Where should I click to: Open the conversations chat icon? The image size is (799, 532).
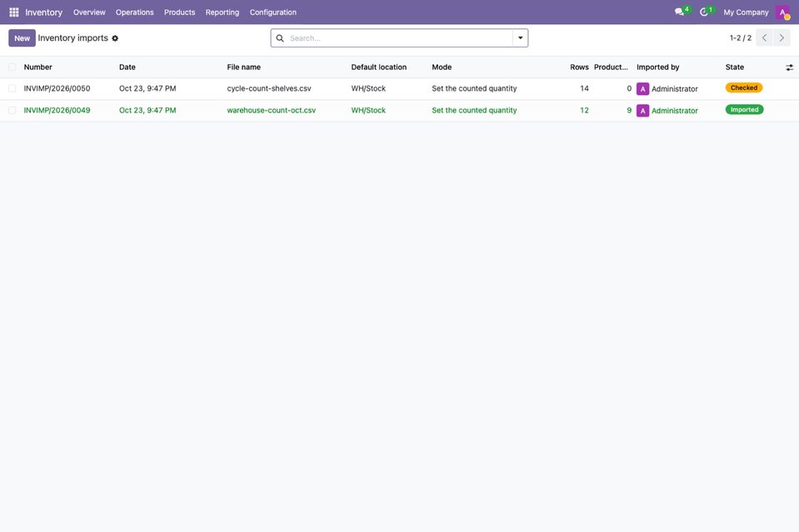click(x=679, y=12)
